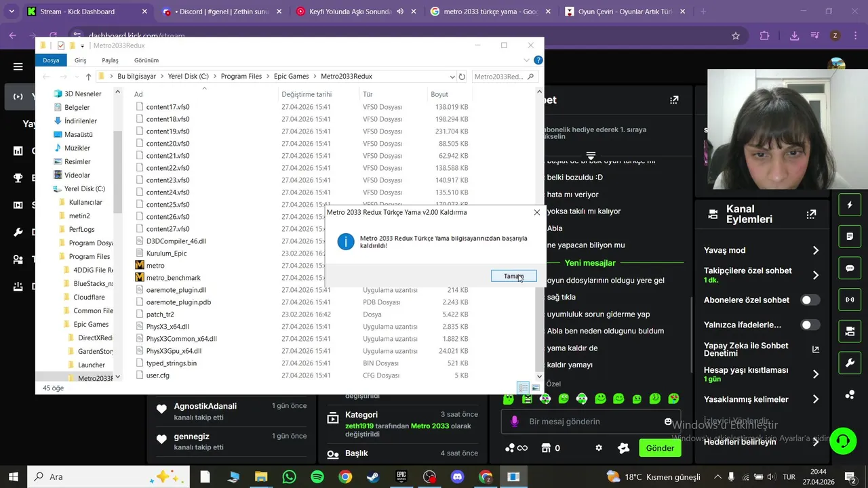Select D3DCompiler_46.dll file
The image size is (868, 488).
(x=176, y=241)
